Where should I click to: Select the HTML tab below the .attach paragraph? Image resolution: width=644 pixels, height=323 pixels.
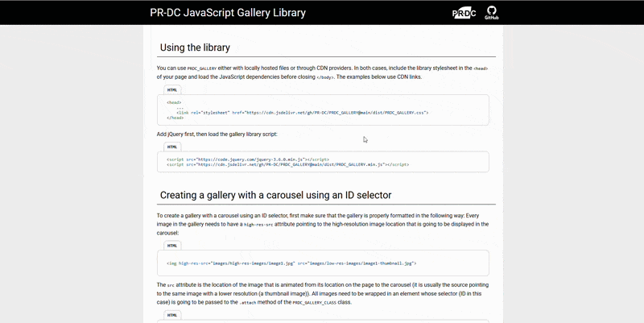[x=172, y=315]
